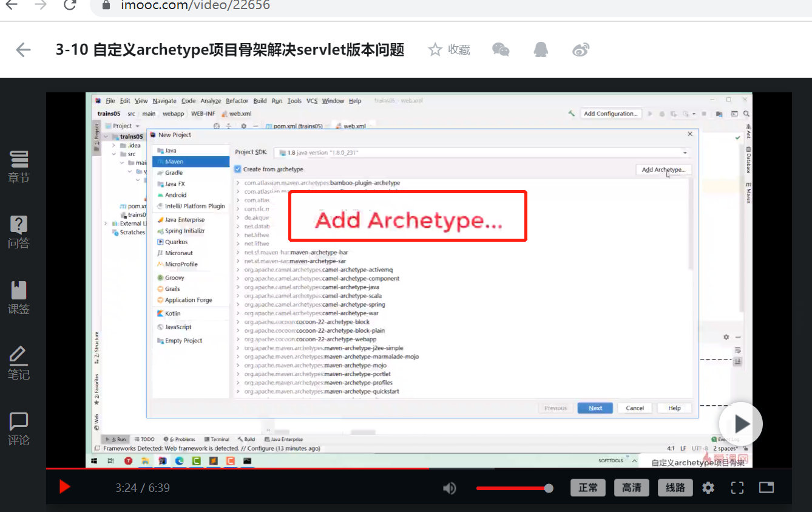Select Spring Initializr in the New Project list

(191, 231)
